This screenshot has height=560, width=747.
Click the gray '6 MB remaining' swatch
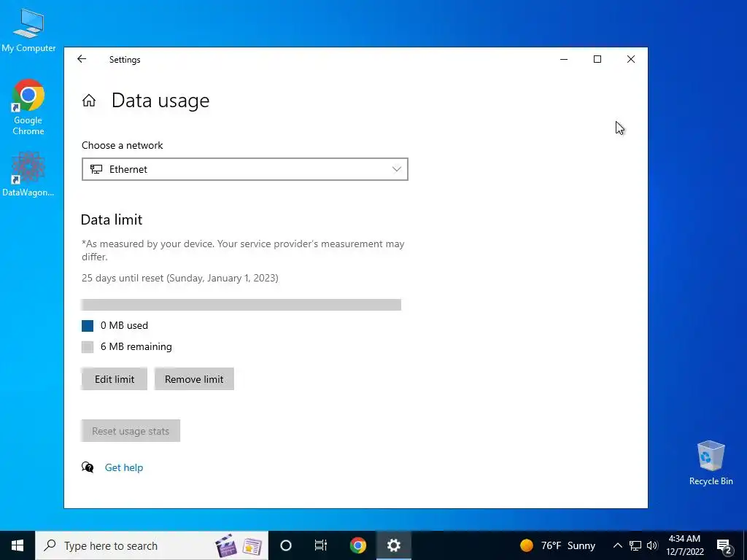coord(88,346)
